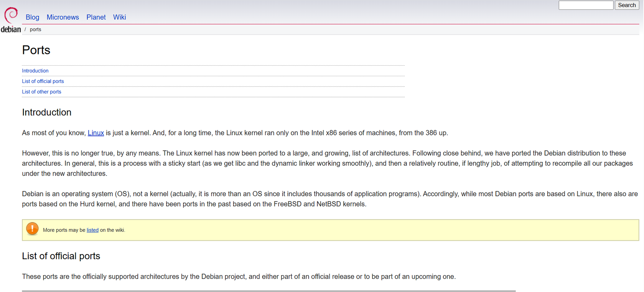Image resolution: width=644 pixels, height=292 pixels.
Task: Follow the 'listed' wiki link in notice
Action: (x=93, y=230)
